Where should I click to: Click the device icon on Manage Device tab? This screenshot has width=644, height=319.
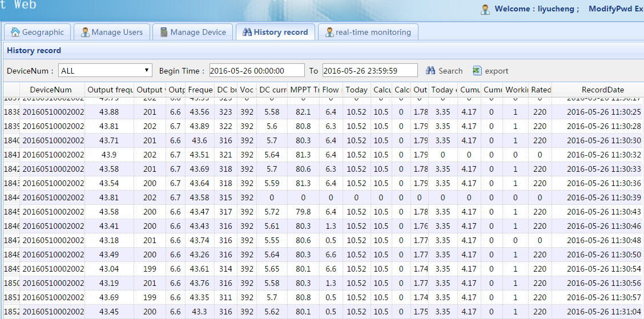(x=164, y=32)
